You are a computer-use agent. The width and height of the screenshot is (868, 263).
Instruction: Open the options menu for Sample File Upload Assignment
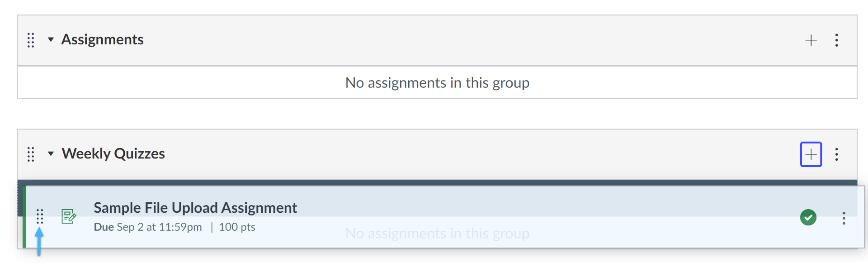[x=844, y=219]
